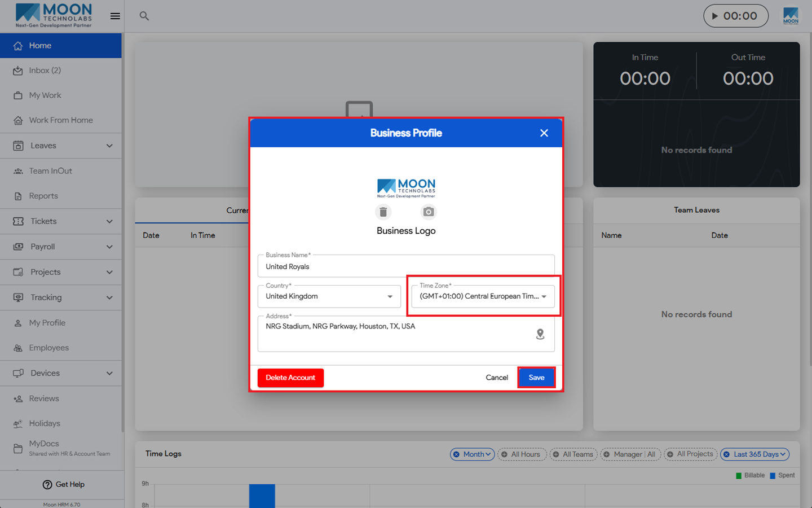Image resolution: width=812 pixels, height=508 pixels.
Task: Click the Holidays icon
Action: pos(18,423)
